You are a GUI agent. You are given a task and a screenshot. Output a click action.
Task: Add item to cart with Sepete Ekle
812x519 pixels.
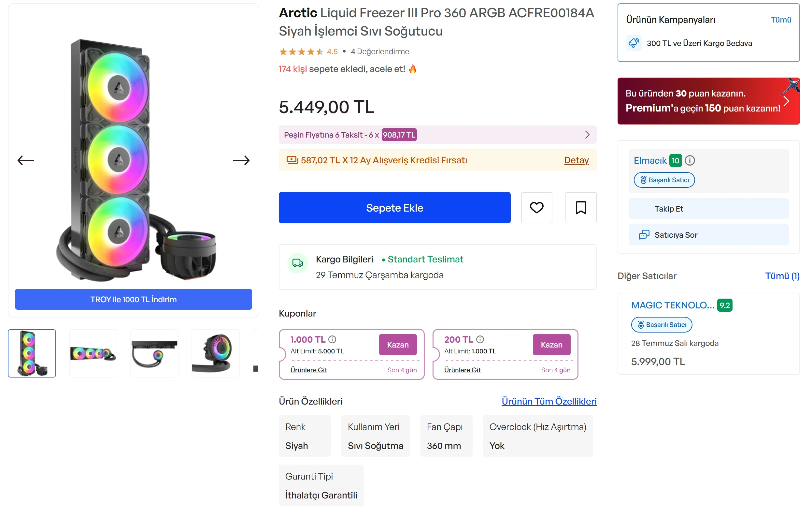click(x=394, y=208)
